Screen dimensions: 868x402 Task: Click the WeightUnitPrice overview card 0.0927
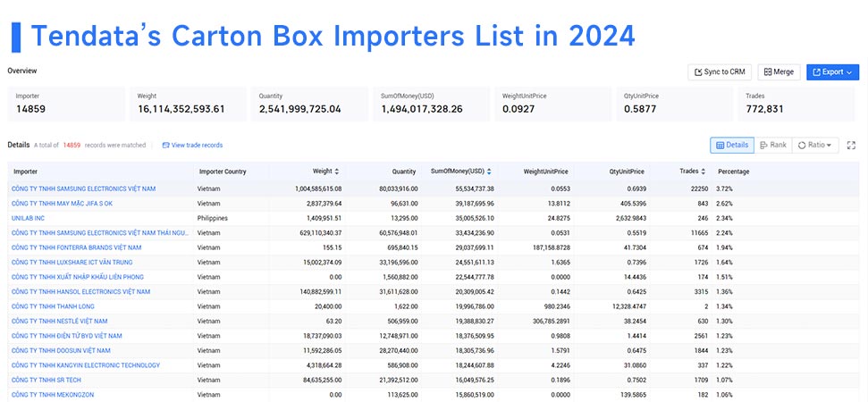553,104
